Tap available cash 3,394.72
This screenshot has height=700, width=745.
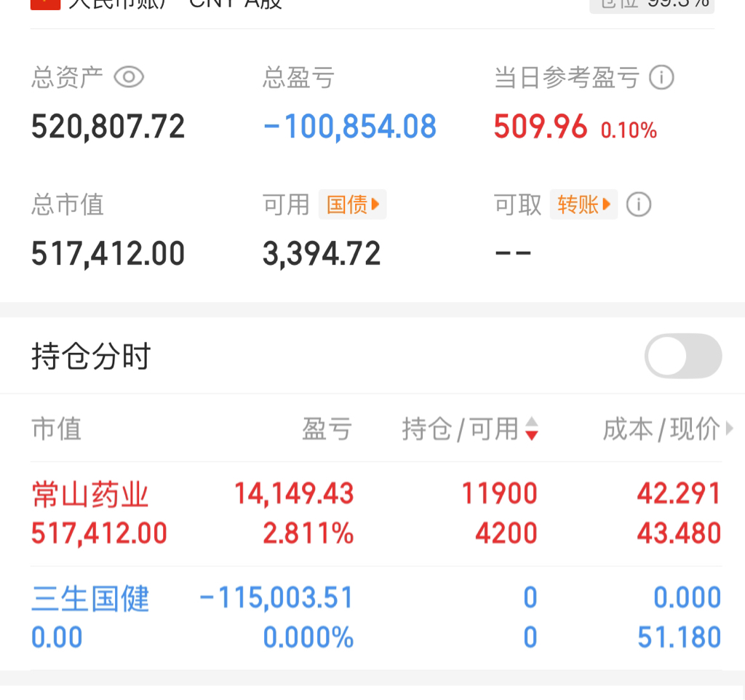coord(322,254)
